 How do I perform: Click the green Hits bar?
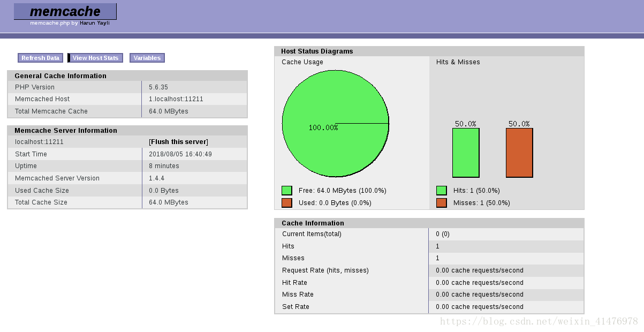tap(466, 153)
